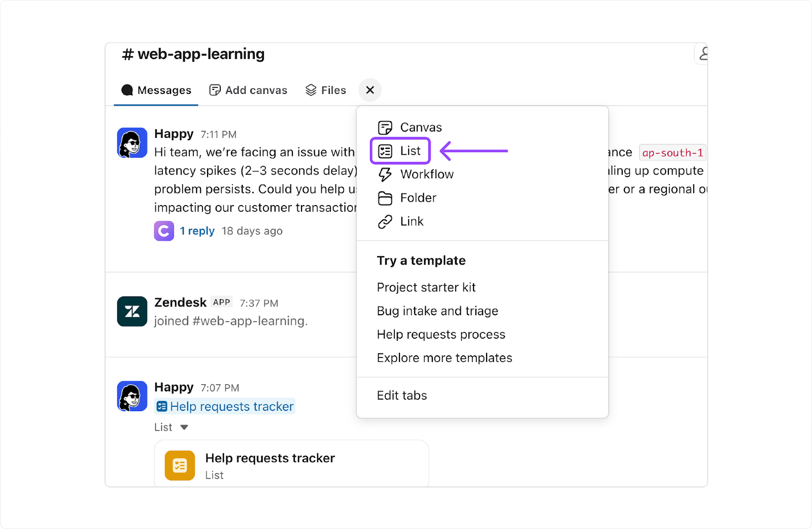Image resolution: width=812 pixels, height=529 pixels.
Task: Select the highlighted List icon
Action: [x=386, y=150]
